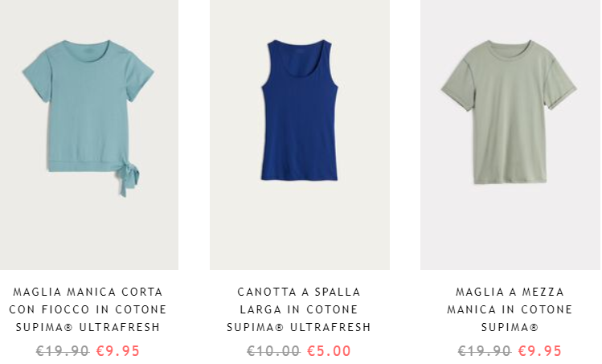The width and height of the screenshot is (602, 364).
Task: Click 'Manica in cotone' title line
Action: coord(510,309)
